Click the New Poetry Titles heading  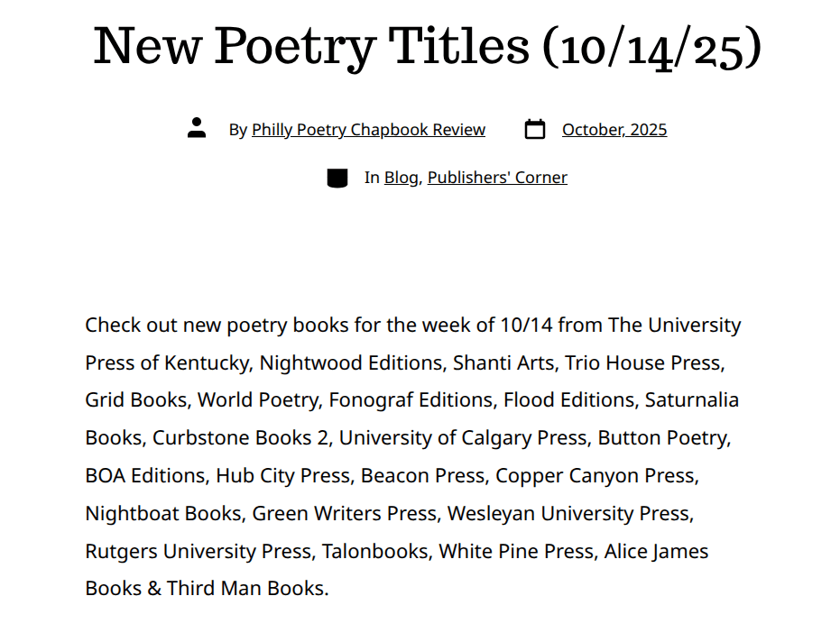click(428, 47)
